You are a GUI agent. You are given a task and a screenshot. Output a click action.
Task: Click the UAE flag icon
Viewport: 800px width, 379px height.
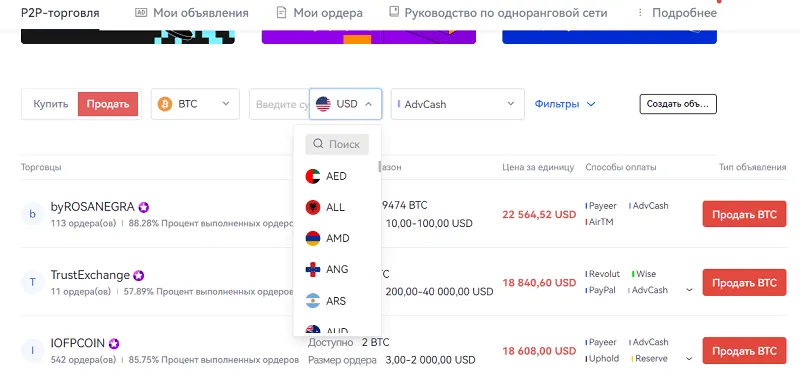[x=313, y=176]
